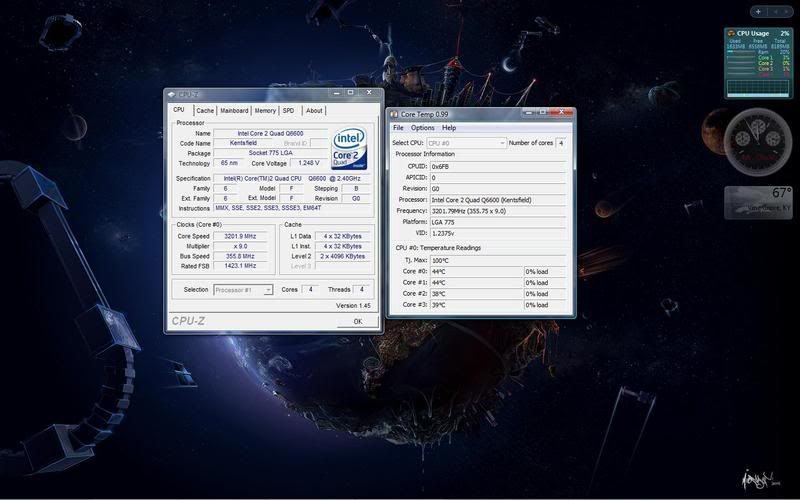Click the CPUID value 0x6FB

point(497,166)
